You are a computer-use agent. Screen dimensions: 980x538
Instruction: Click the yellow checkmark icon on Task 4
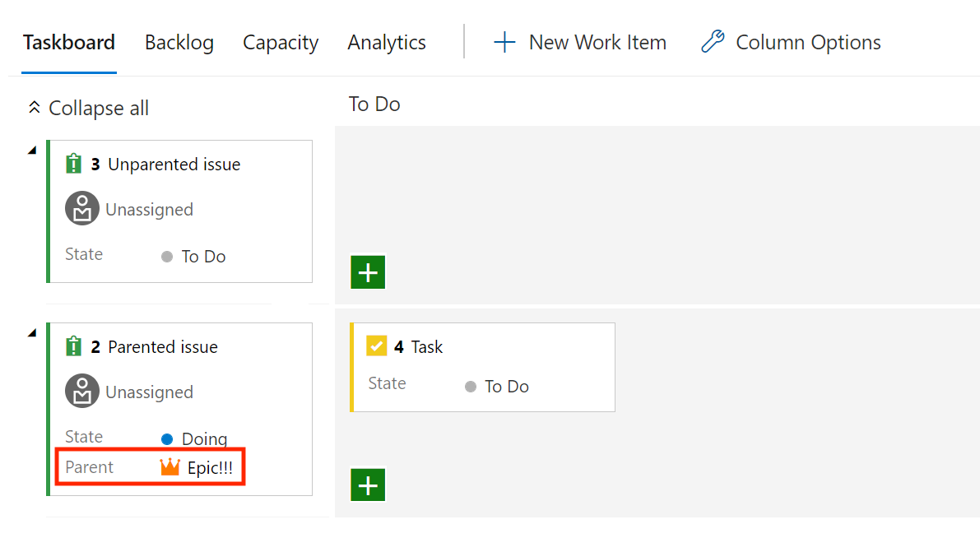point(376,346)
